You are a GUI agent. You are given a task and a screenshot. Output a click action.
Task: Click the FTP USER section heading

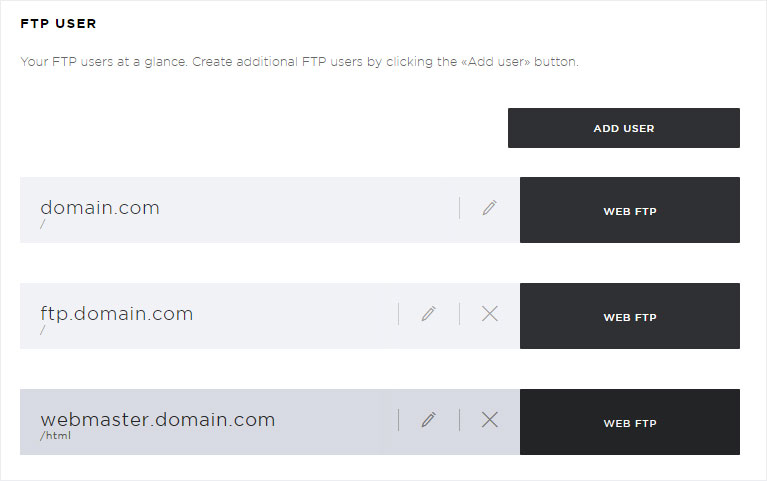pyautogui.click(x=58, y=23)
